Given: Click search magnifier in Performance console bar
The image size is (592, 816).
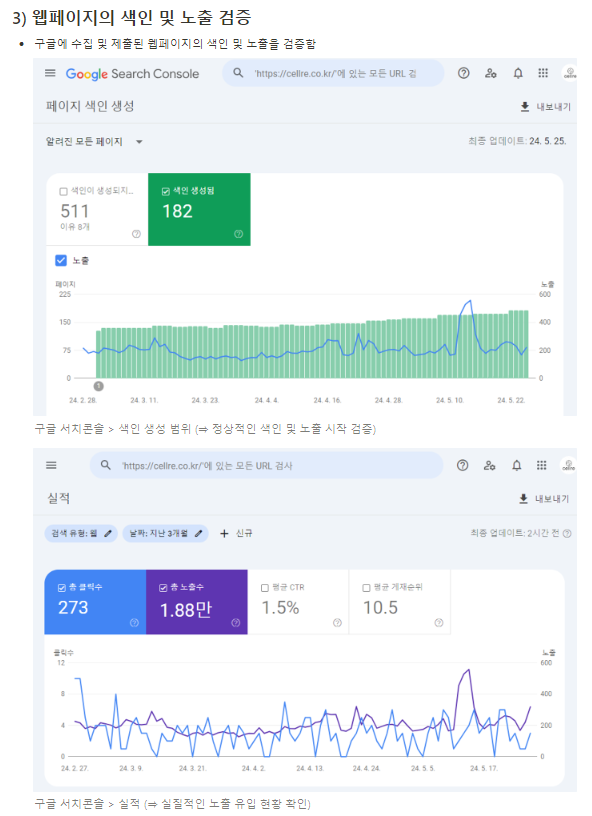Looking at the screenshot, I should point(106,465).
